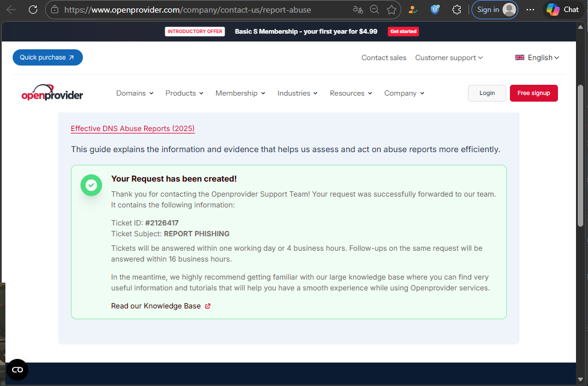The height and width of the screenshot is (386, 588).
Task: Add page to favorites star
Action: tap(392, 10)
